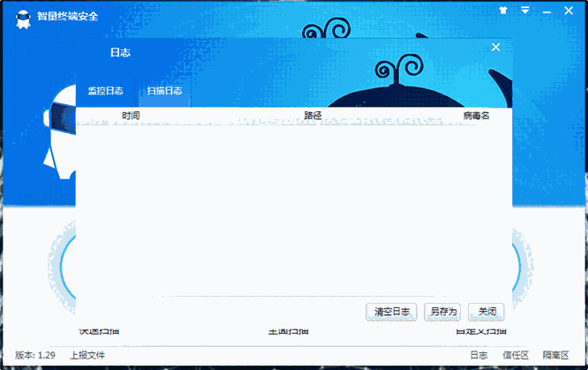Click the version text 版本: 1.29
Image resolution: width=588 pixels, height=370 pixels.
click(x=35, y=355)
